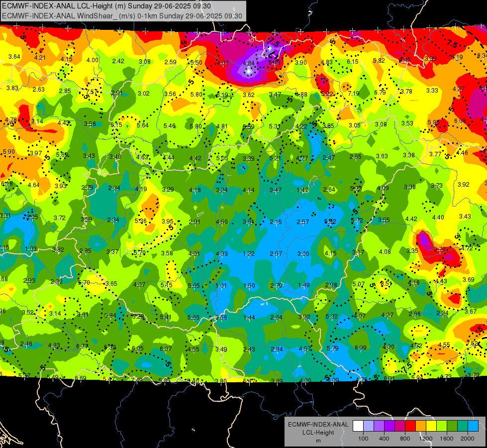Viewport: 487px width, 448px height.
Task: Click the orange legend swatch
Action: click(421, 426)
